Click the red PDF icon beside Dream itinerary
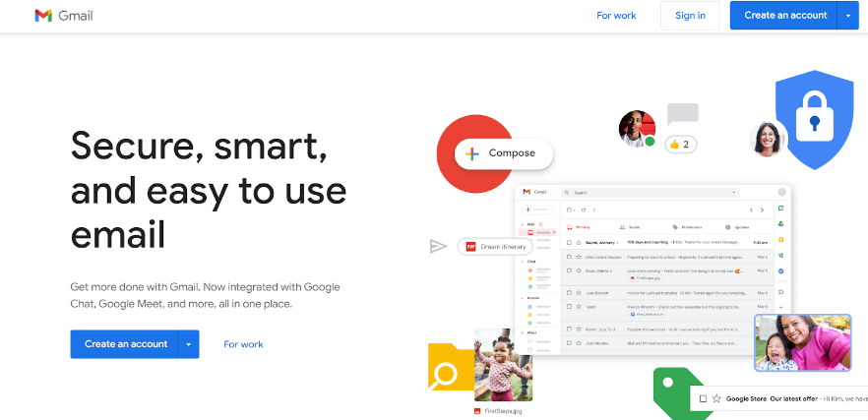 click(x=470, y=247)
